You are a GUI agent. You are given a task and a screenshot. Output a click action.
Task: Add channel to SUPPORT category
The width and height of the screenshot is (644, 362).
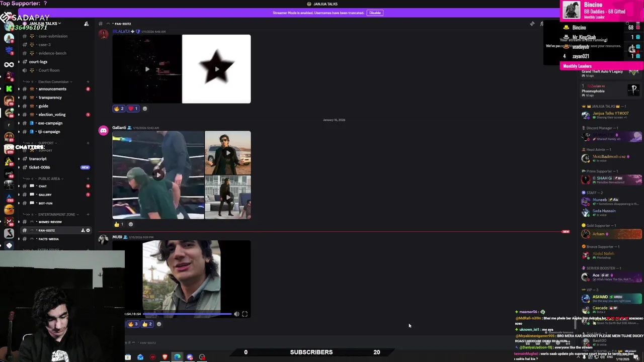[x=88, y=143]
